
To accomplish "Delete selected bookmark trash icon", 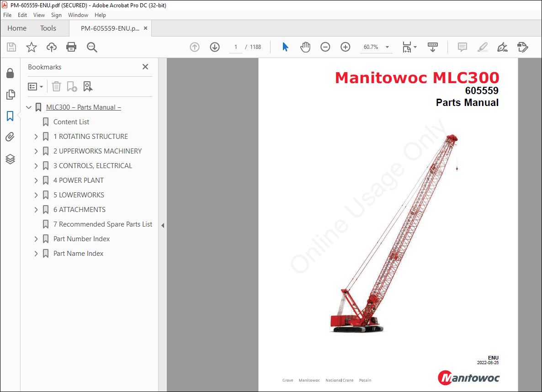I will [x=56, y=86].
